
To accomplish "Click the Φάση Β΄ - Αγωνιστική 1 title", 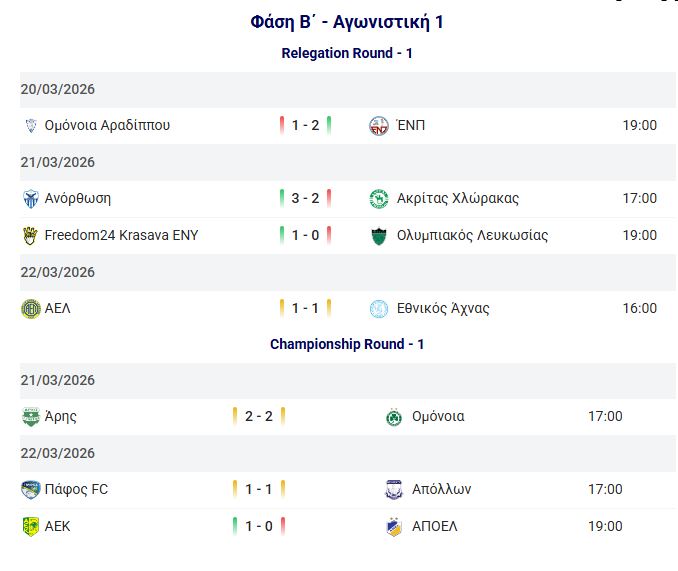I will coord(347,22).
